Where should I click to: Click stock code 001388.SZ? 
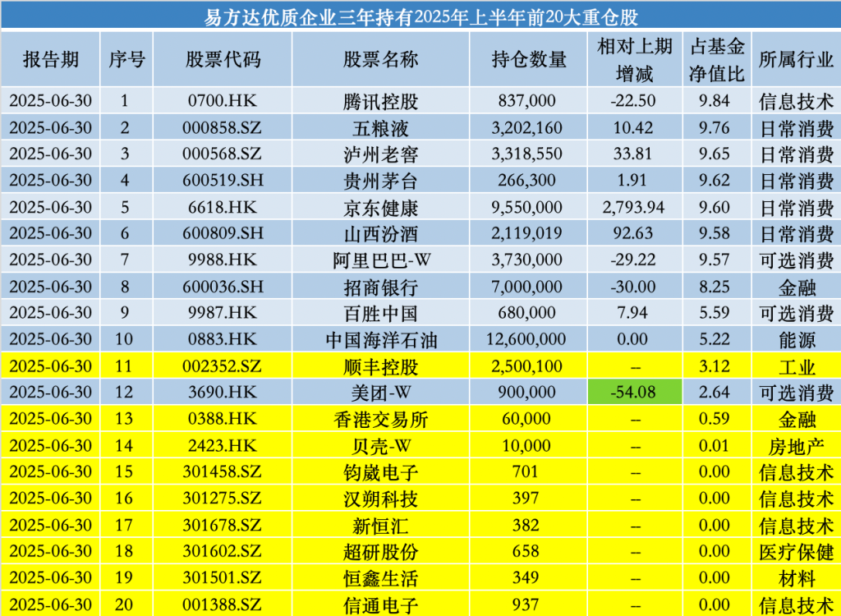222,605
